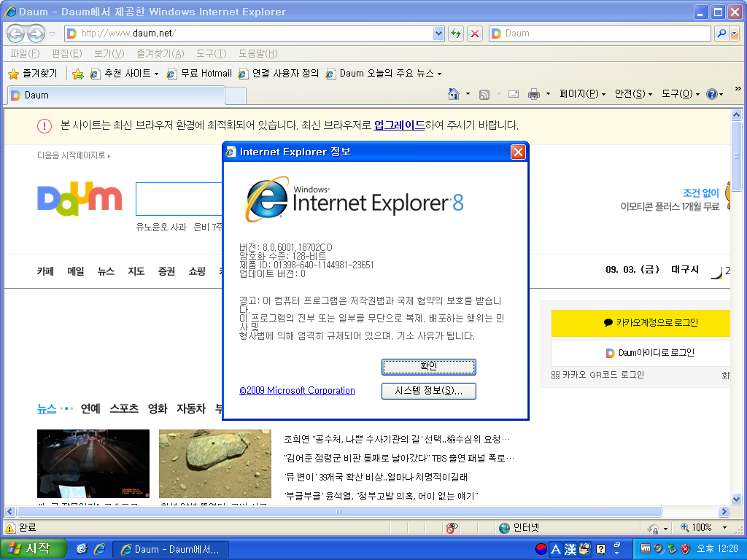Close the Internet Explorer 정보 dialog with X

pos(518,152)
